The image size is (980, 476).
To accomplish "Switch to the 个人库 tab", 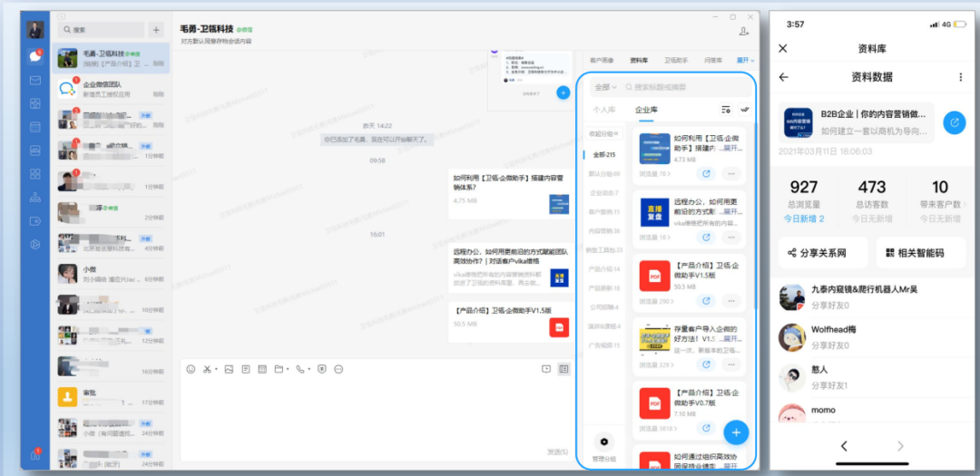I will coord(603,110).
